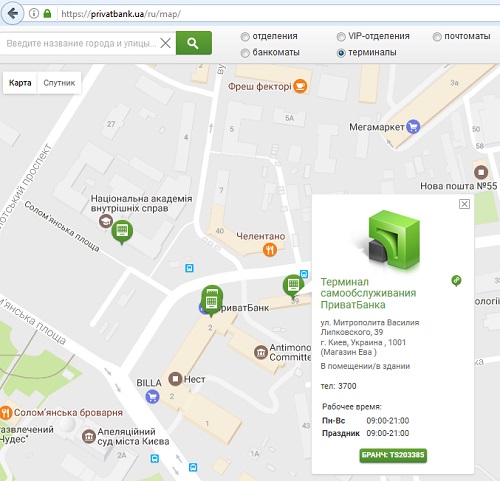Click the Фреш фекторі label

tap(260, 87)
